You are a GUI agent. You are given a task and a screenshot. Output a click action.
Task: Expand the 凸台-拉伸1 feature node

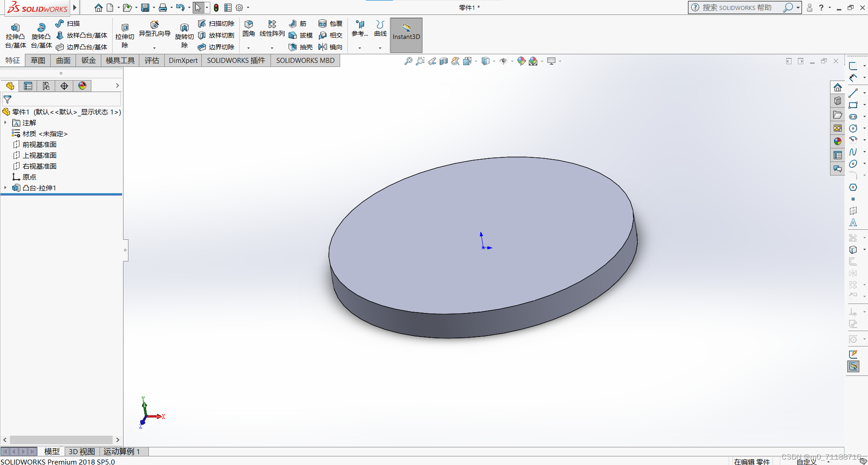pyautogui.click(x=5, y=188)
